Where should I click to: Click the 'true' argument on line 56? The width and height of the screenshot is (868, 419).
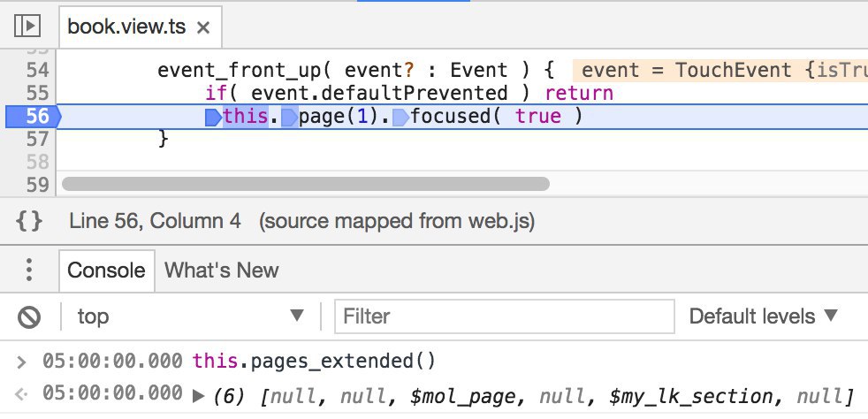click(x=538, y=116)
